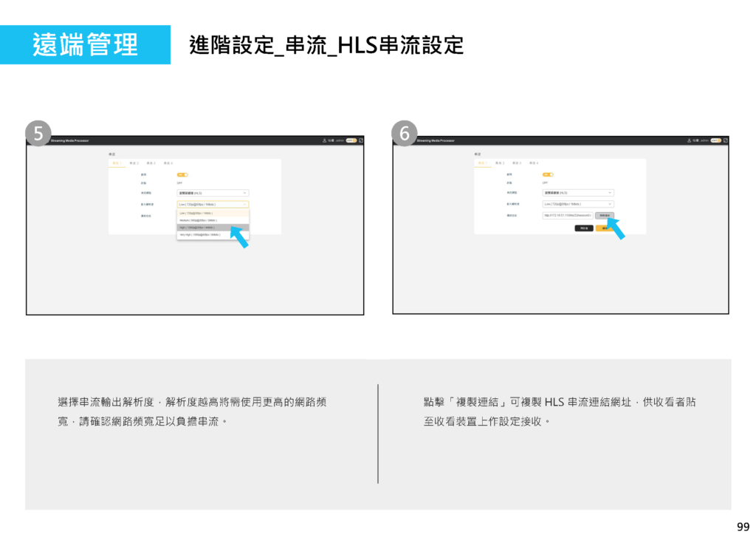This screenshot has height=535, width=756.
Task: Click the top-right window icon in step 6 screenshot
Action: click(726, 140)
